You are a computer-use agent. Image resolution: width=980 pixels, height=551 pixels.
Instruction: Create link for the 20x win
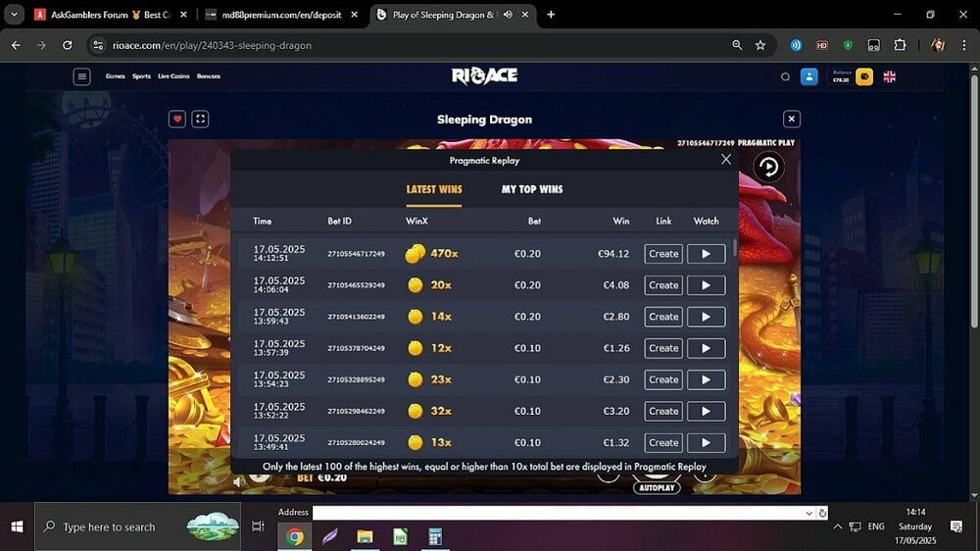point(663,285)
